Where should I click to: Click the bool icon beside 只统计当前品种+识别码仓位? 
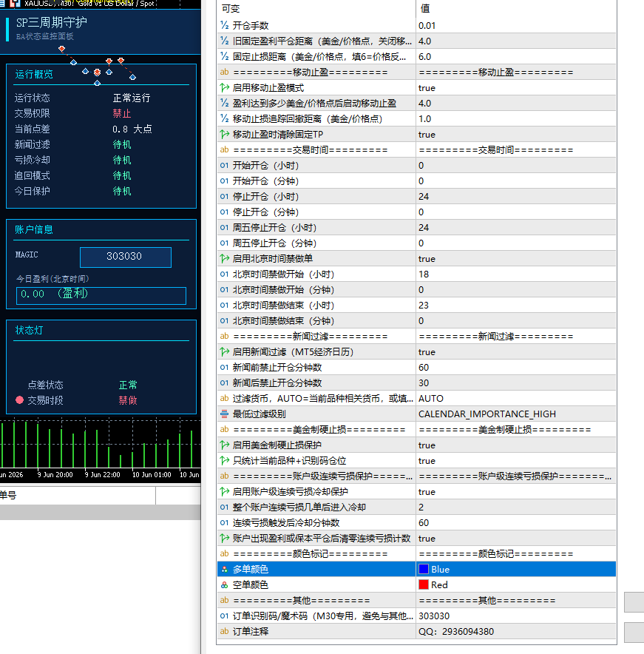point(224,460)
